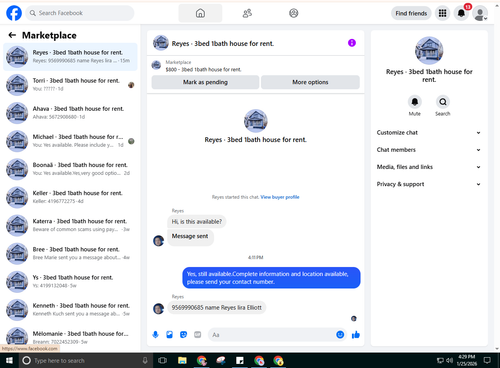The width and height of the screenshot is (500, 368).
Task: Open the emoji picker in message box
Action: coord(340,334)
